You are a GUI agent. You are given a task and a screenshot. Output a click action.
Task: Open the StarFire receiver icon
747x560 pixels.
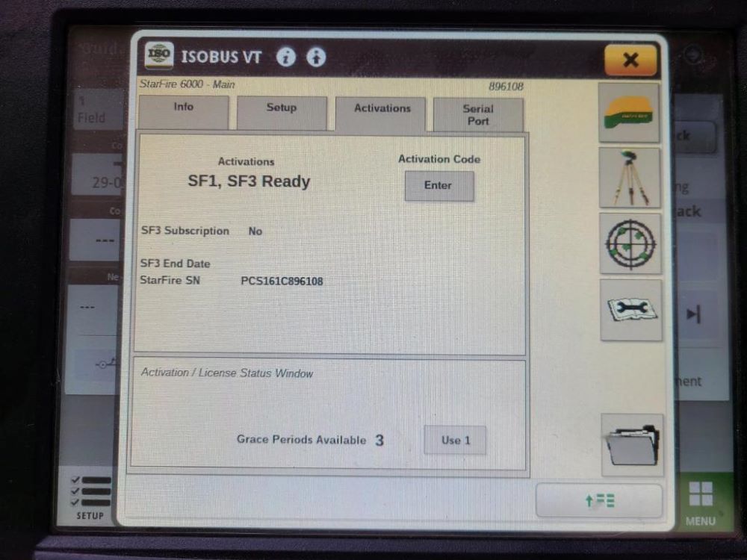click(629, 113)
